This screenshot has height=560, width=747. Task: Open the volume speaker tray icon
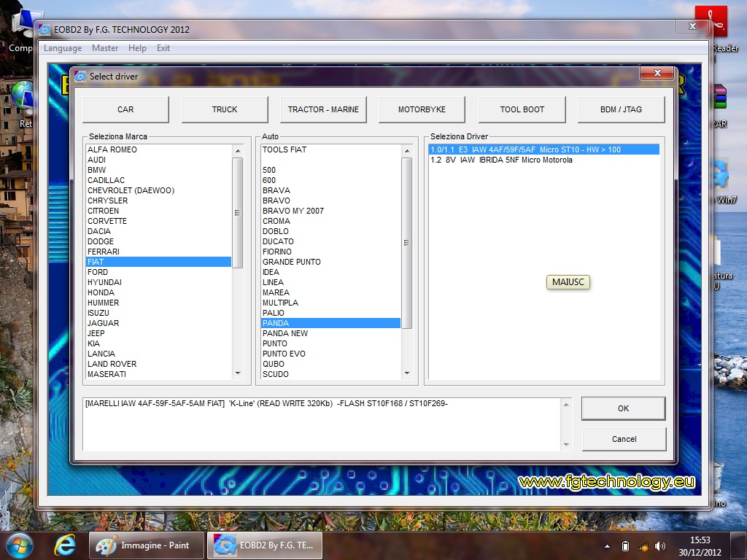(x=660, y=546)
